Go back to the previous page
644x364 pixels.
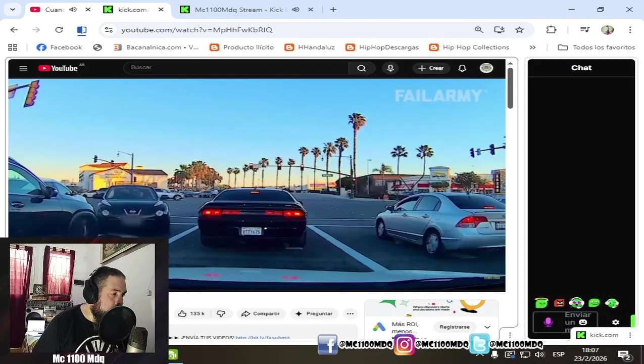14,30
